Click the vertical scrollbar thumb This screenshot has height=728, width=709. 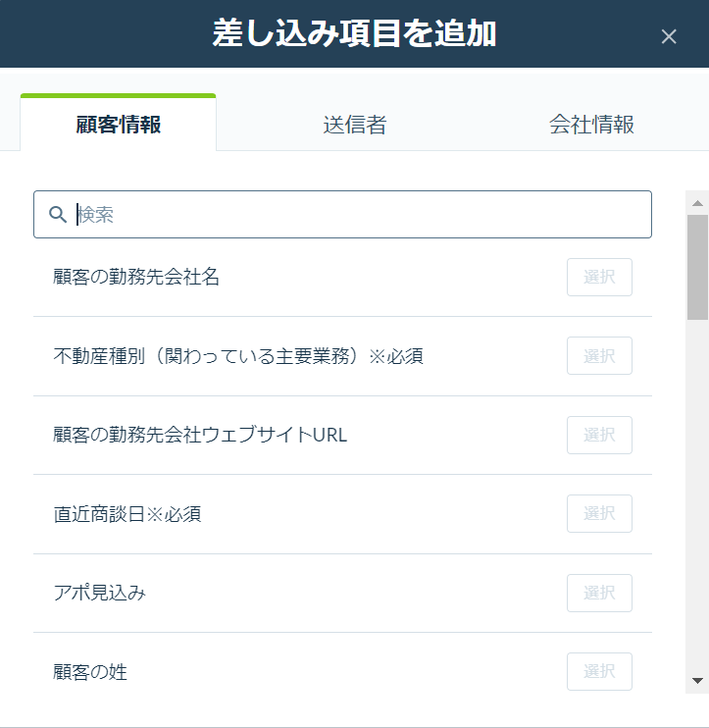(697, 268)
